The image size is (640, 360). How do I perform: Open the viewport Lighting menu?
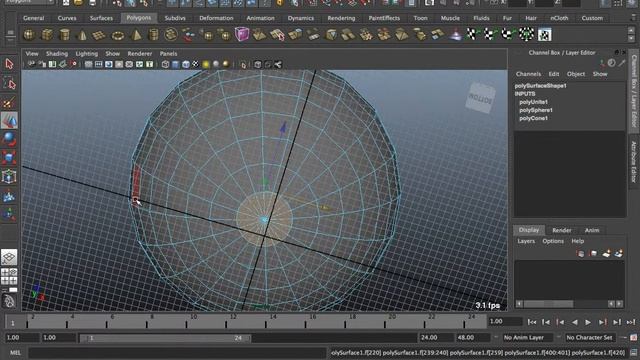pos(87,53)
